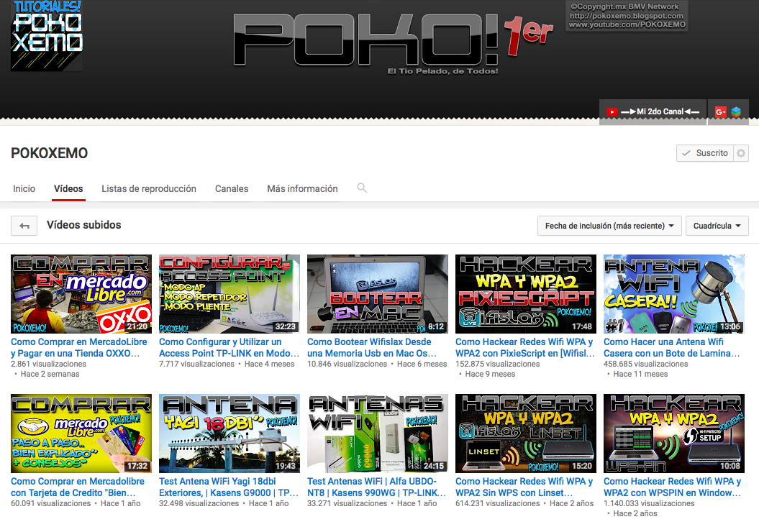Open the POKOXEMO channel avatar logo
The image size is (759, 532).
47,36
